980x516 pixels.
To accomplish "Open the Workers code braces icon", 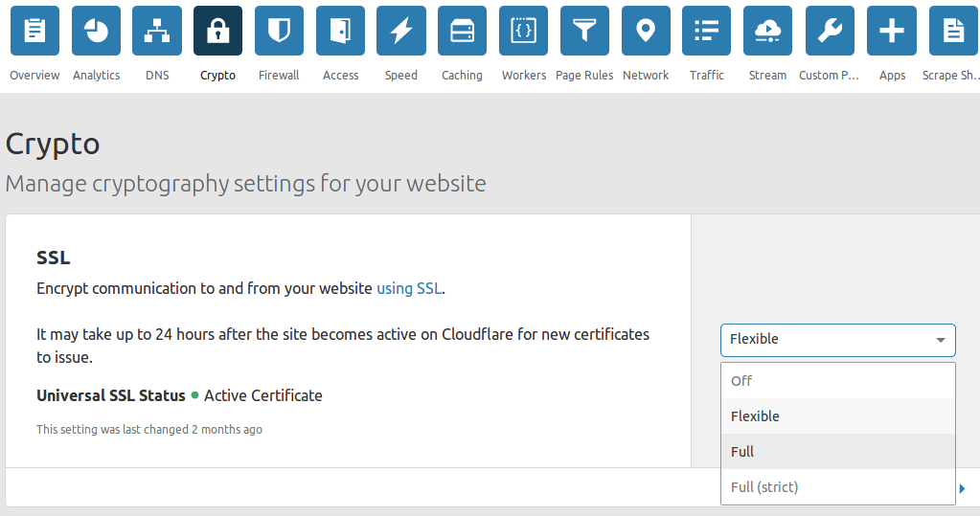I will (x=524, y=31).
